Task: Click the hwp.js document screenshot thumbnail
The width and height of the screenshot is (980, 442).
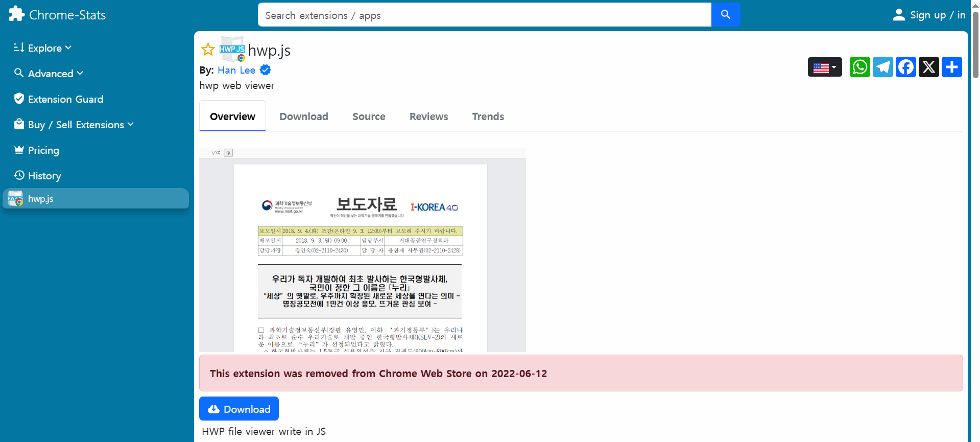Action: [363, 250]
